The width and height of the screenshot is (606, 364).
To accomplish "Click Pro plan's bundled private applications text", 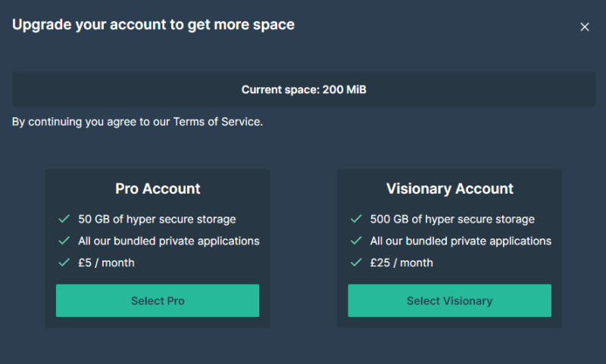I will pos(169,241).
